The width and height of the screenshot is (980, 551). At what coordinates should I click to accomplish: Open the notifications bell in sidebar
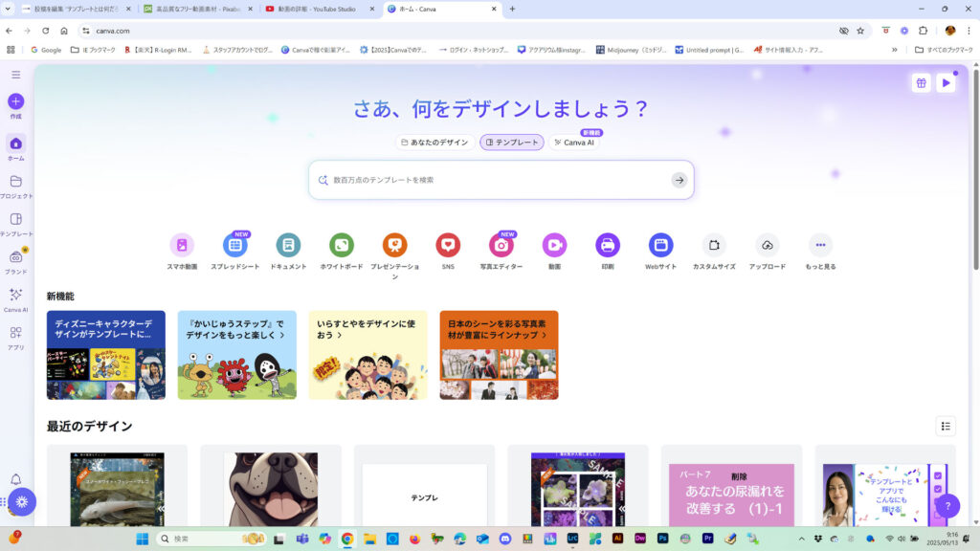[x=16, y=479]
